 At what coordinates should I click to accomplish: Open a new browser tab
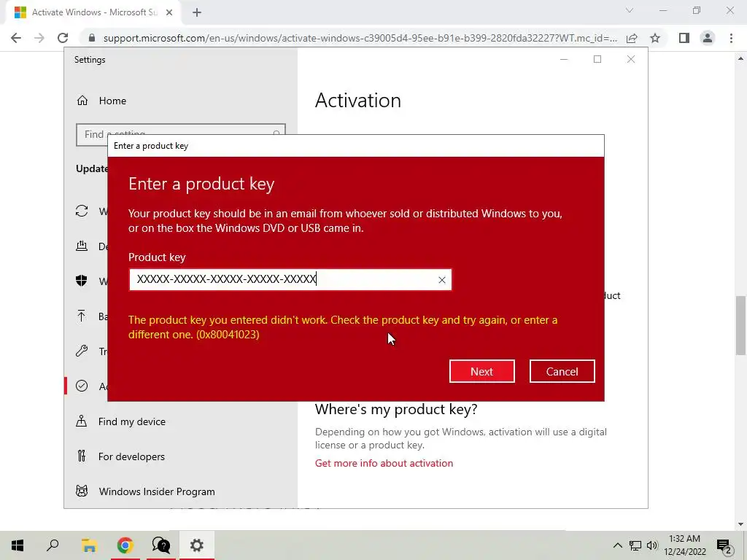coord(197,12)
